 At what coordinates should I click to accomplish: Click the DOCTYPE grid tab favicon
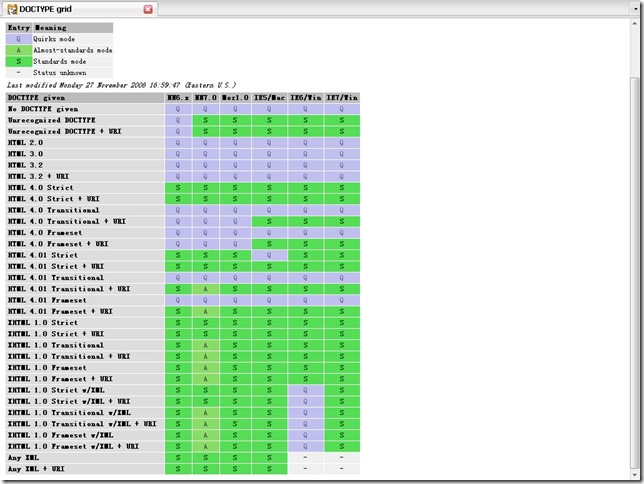12,9
